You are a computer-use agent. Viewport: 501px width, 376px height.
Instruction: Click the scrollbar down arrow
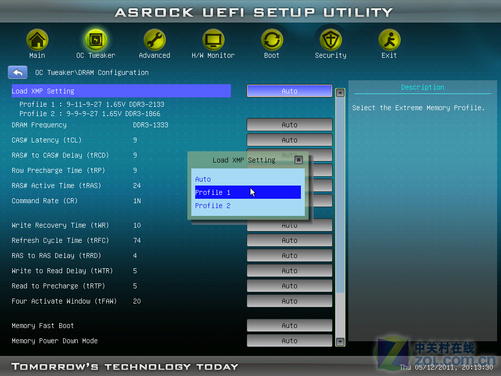click(340, 342)
